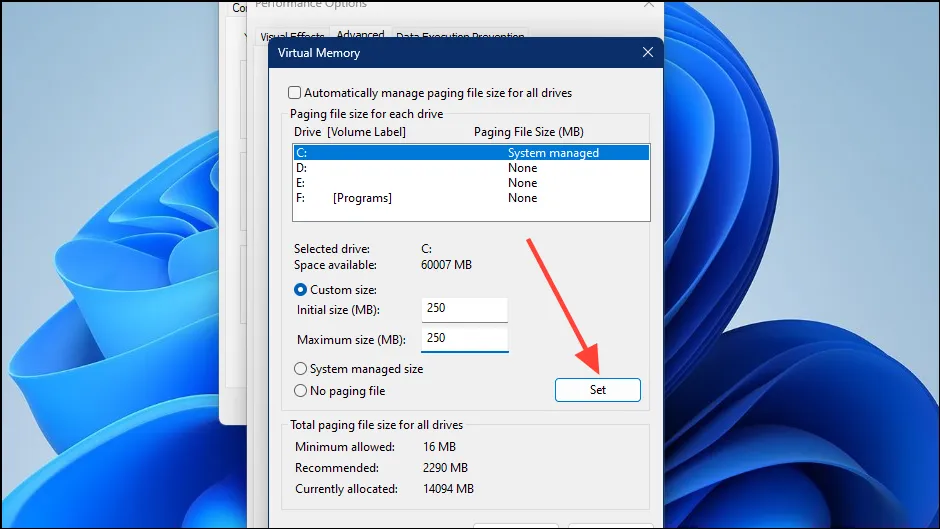This screenshot has width=940, height=529.
Task: Pick drive E: from the drive list
Action: pyautogui.click(x=301, y=183)
